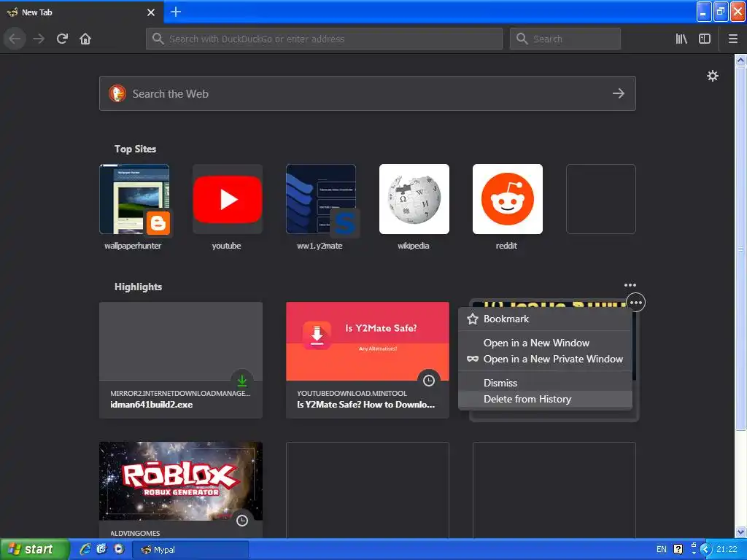Image resolution: width=747 pixels, height=560 pixels.
Task: Open the Library toolbar icon
Action: (681, 39)
